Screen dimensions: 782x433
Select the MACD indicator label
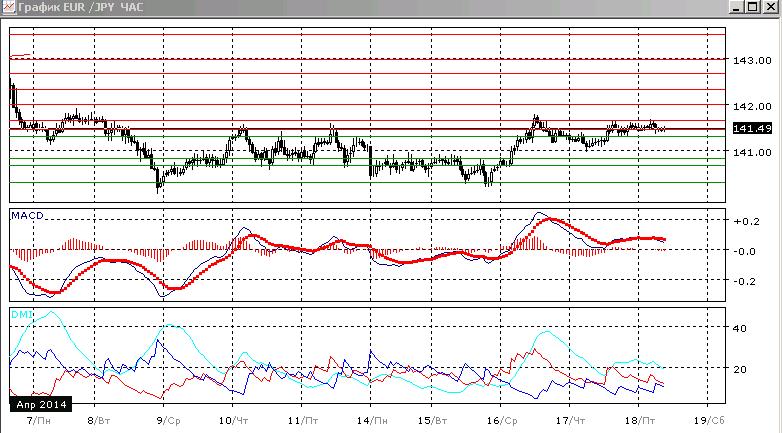click(27, 216)
